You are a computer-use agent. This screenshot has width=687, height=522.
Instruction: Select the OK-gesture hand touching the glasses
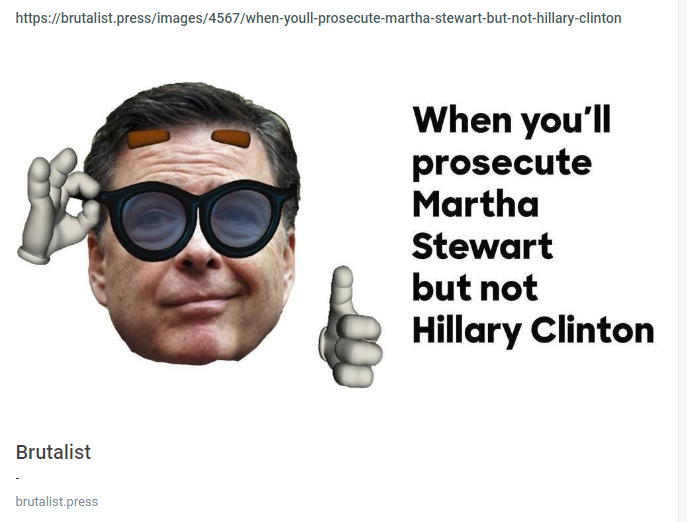[x=58, y=206]
